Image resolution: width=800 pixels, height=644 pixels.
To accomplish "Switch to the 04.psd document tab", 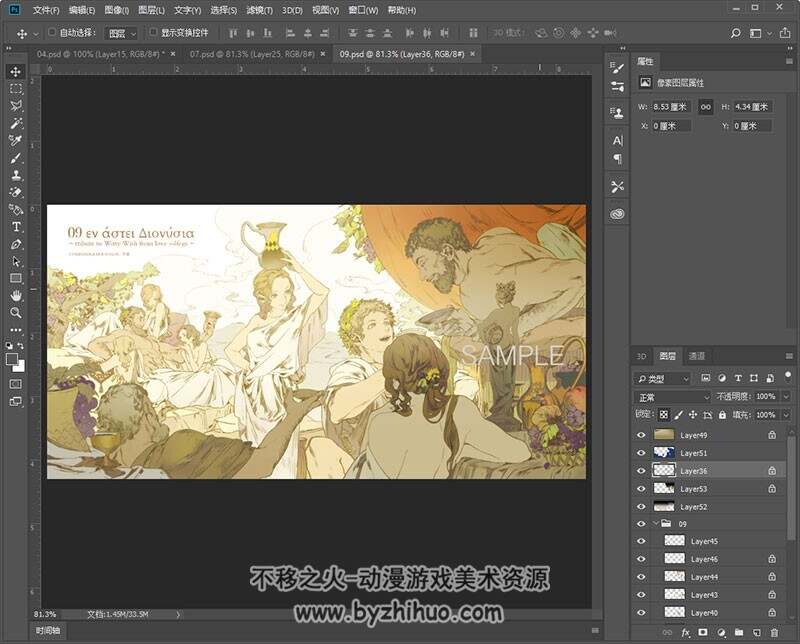I will 101,54.
